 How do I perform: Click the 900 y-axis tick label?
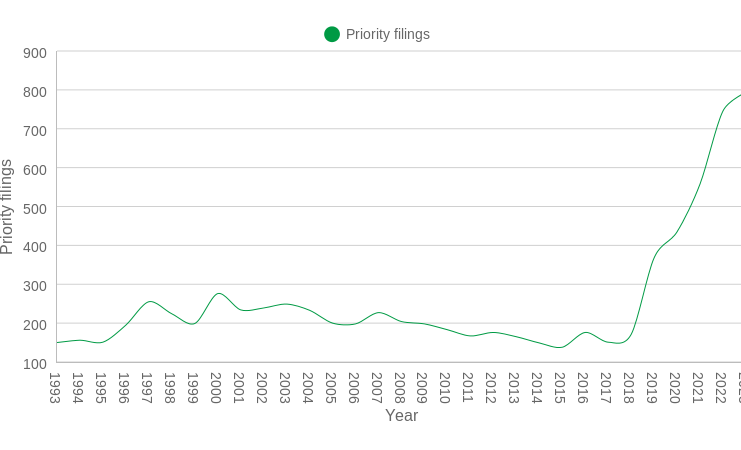[x=35, y=53]
